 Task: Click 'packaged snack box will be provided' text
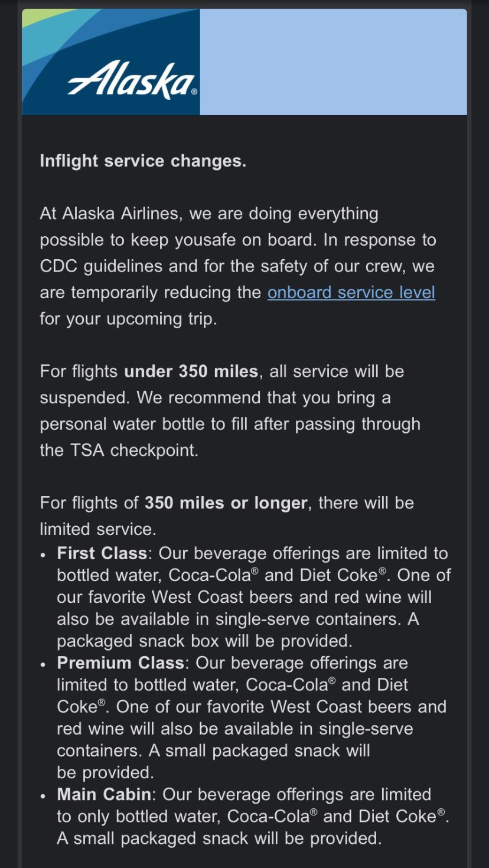tap(204, 641)
